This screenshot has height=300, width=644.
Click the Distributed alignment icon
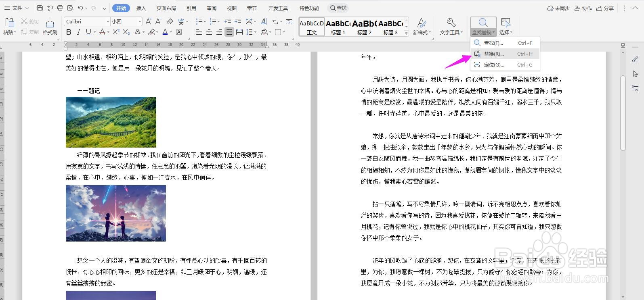coord(239,32)
